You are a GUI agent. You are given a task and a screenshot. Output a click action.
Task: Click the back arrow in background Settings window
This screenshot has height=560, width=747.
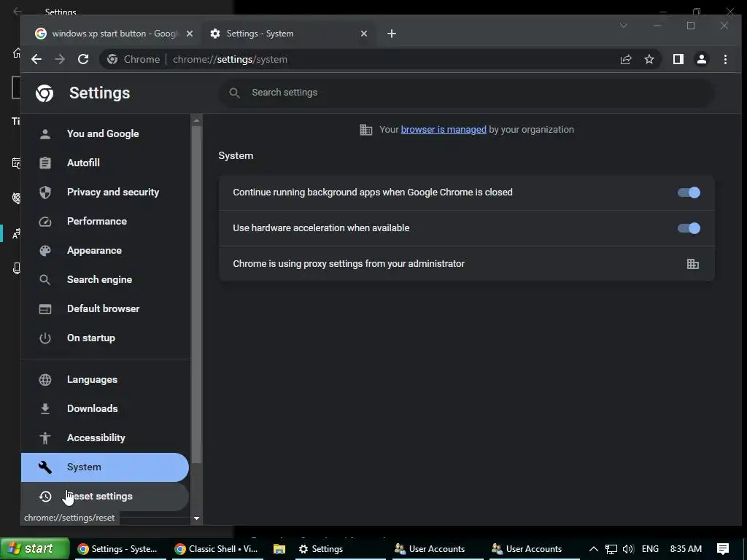pyautogui.click(x=18, y=12)
